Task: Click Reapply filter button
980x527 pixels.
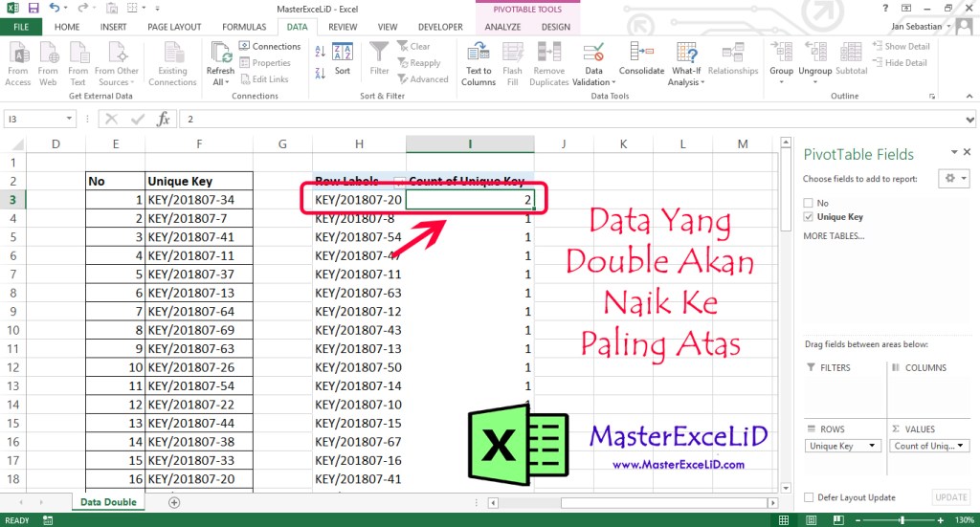Action: pos(419,62)
